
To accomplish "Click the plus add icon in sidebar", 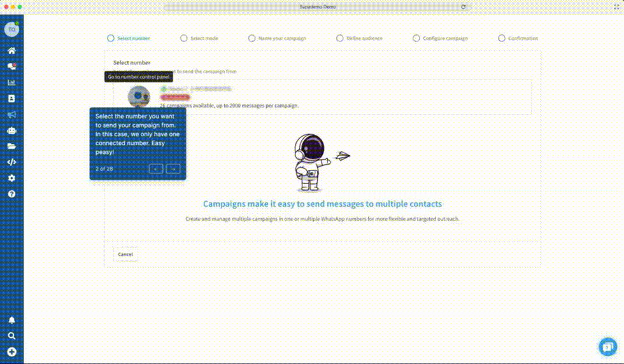I will click(x=11, y=352).
